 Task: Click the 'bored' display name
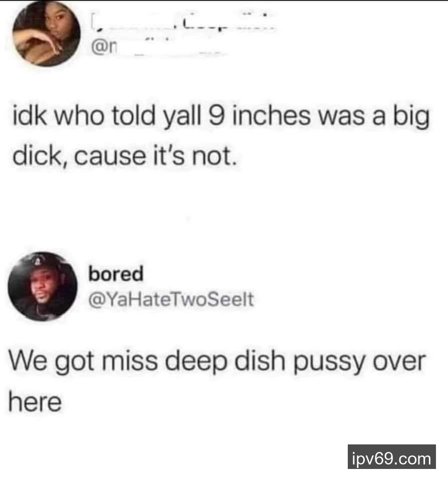click(x=116, y=274)
